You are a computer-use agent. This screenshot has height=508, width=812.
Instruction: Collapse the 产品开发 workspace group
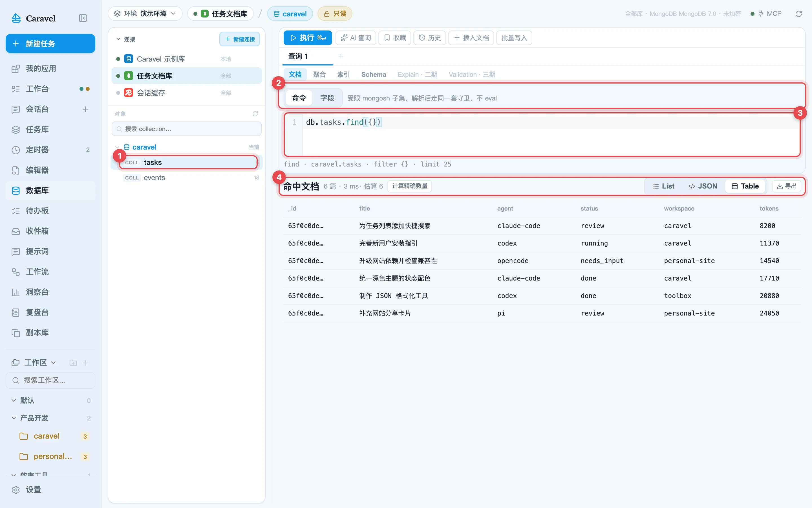tap(14, 418)
